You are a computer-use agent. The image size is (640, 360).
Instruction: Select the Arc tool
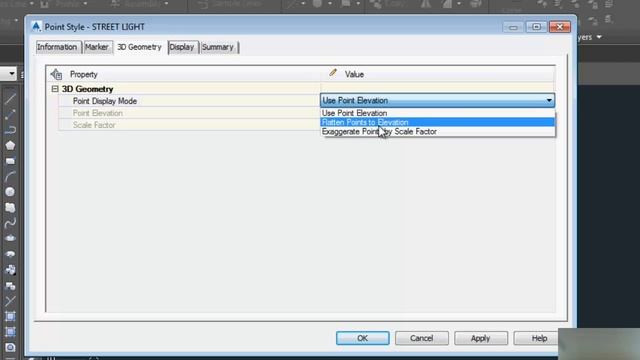tap(10, 176)
